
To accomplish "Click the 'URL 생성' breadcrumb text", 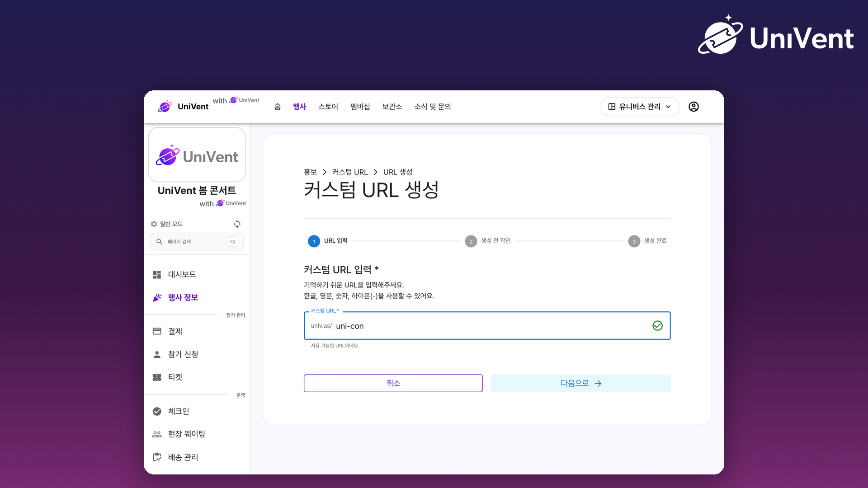I will click(x=398, y=172).
